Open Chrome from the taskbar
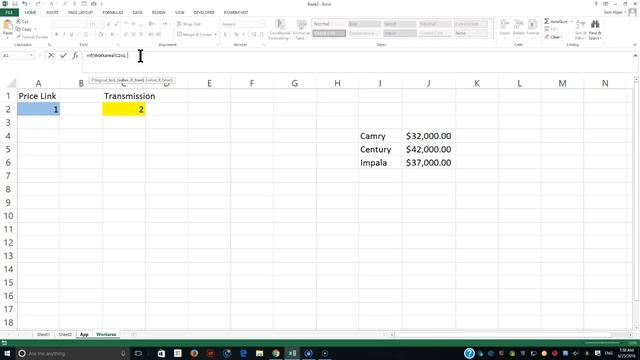 (x=276, y=353)
